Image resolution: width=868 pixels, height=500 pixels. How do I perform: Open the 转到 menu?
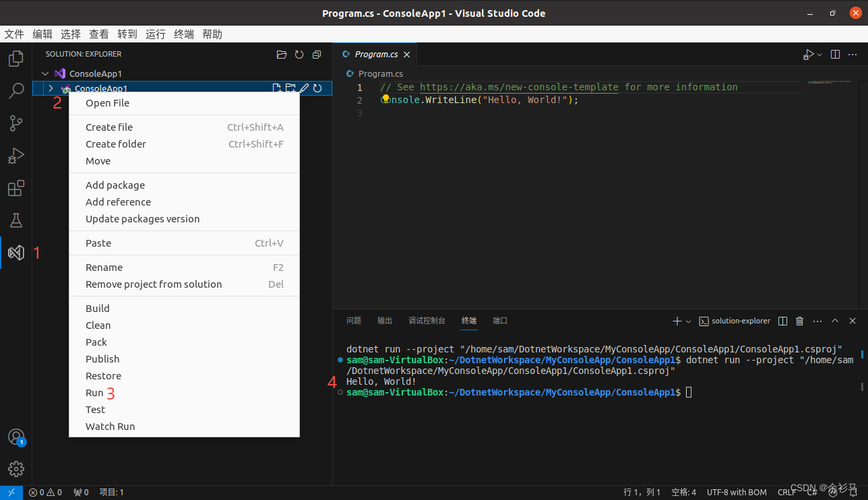point(127,34)
